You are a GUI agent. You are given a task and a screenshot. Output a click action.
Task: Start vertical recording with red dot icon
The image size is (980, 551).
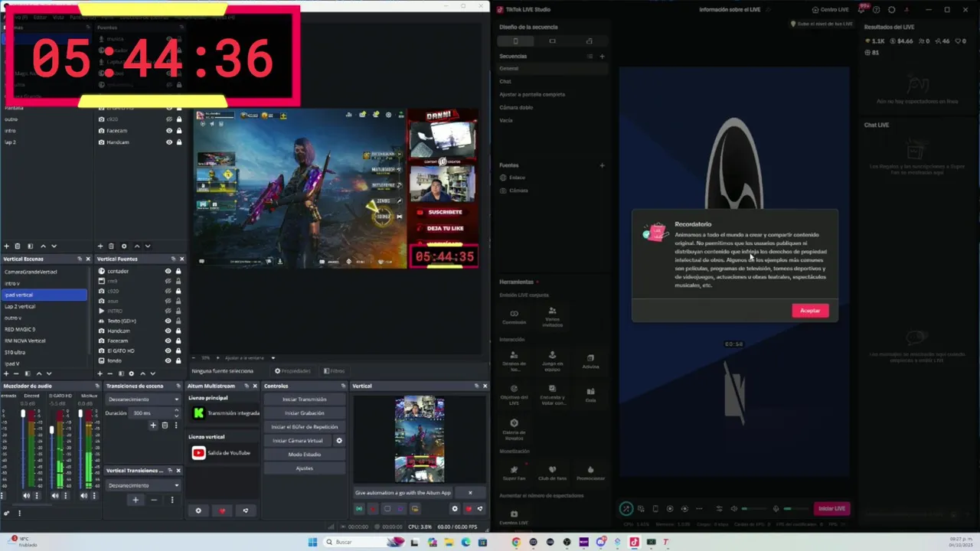point(373,509)
